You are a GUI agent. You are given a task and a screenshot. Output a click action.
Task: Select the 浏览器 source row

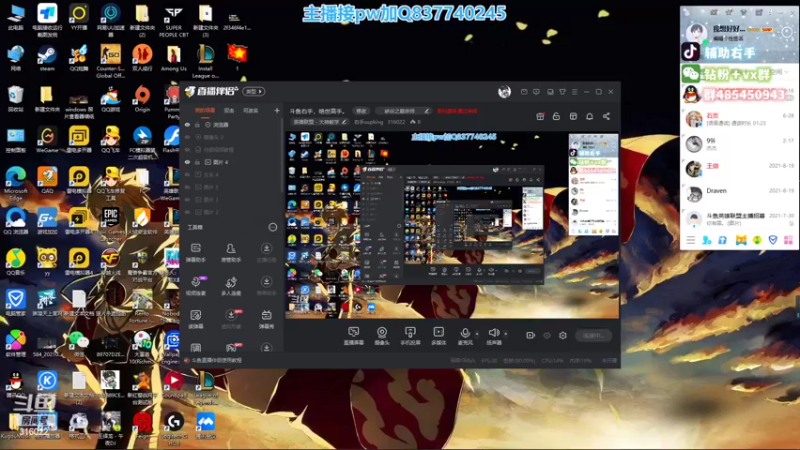coord(232,124)
